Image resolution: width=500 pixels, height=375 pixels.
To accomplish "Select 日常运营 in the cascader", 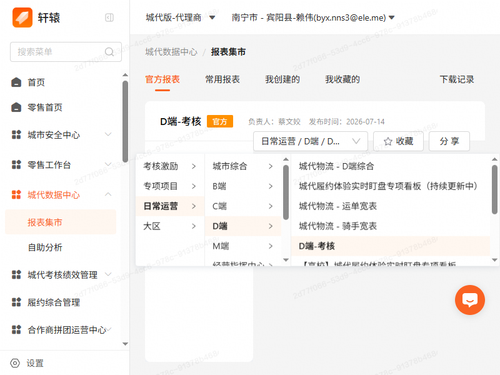I will [170, 206].
